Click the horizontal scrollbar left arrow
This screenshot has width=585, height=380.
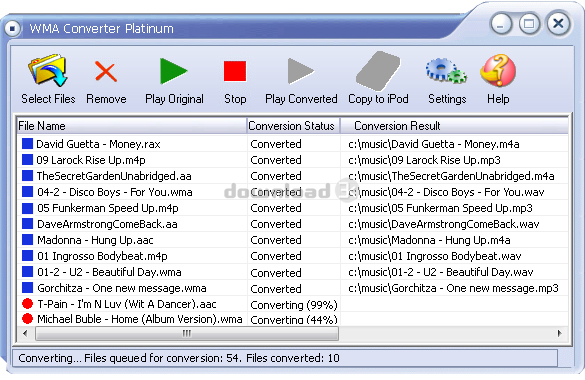click(25, 333)
